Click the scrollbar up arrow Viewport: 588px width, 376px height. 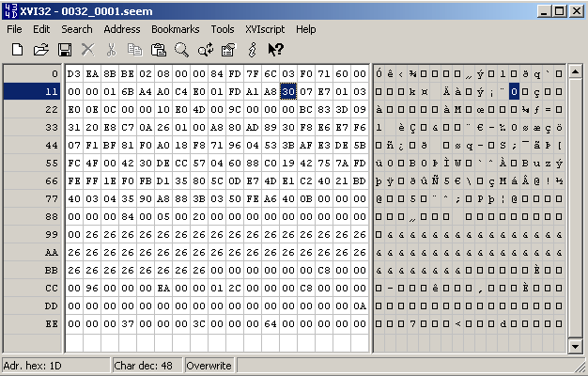pyautogui.click(x=575, y=71)
